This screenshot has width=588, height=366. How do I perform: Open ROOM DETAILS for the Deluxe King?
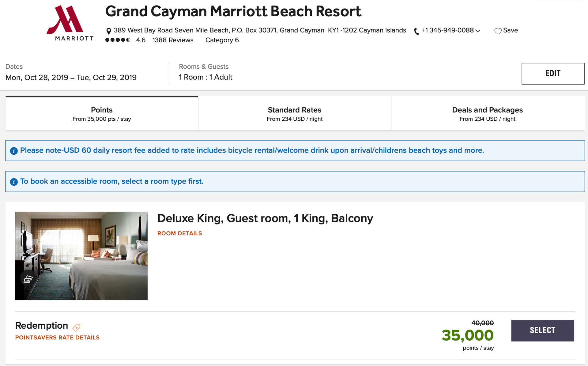(179, 233)
